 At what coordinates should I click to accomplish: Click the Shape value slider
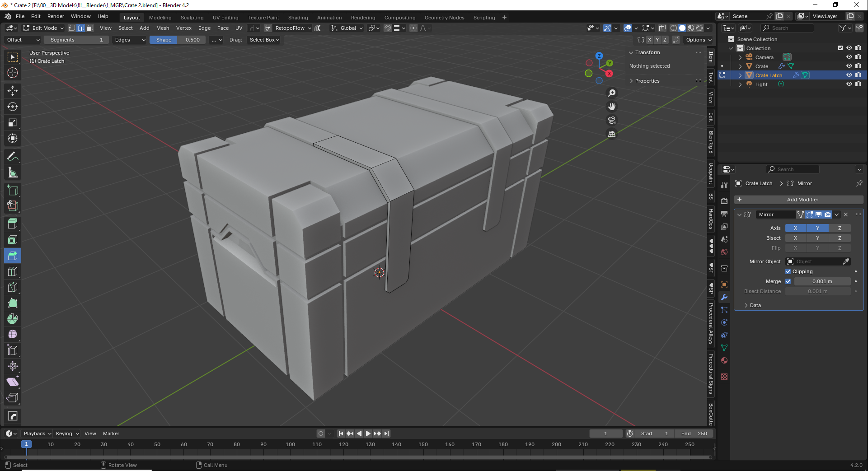click(178, 40)
